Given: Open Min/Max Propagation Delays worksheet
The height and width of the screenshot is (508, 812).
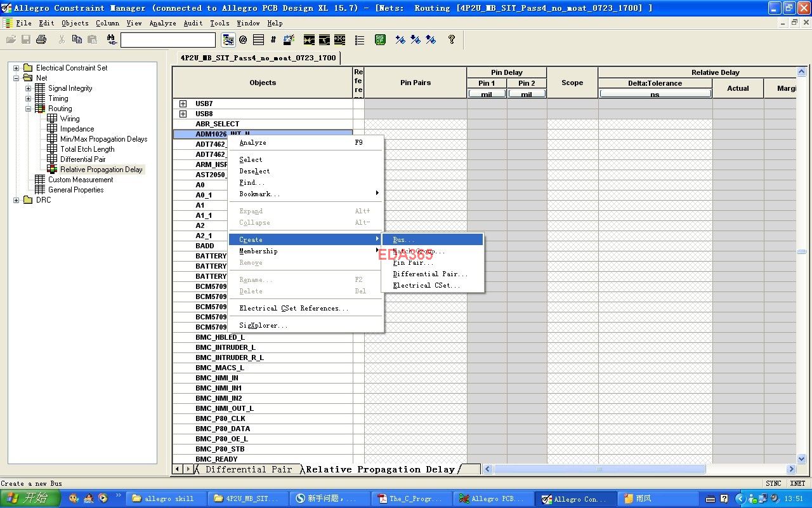Looking at the screenshot, I should (103, 139).
